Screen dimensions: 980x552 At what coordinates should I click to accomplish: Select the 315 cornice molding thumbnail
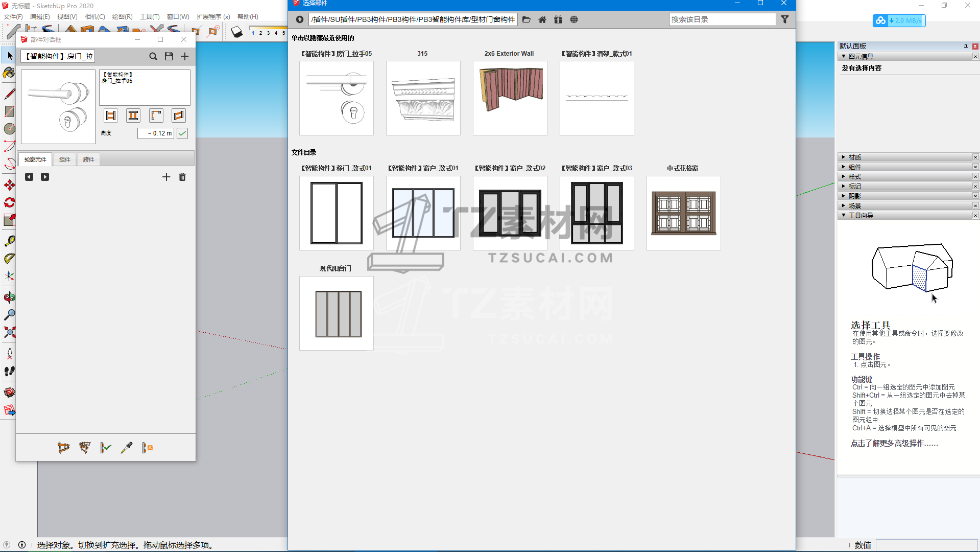click(423, 98)
